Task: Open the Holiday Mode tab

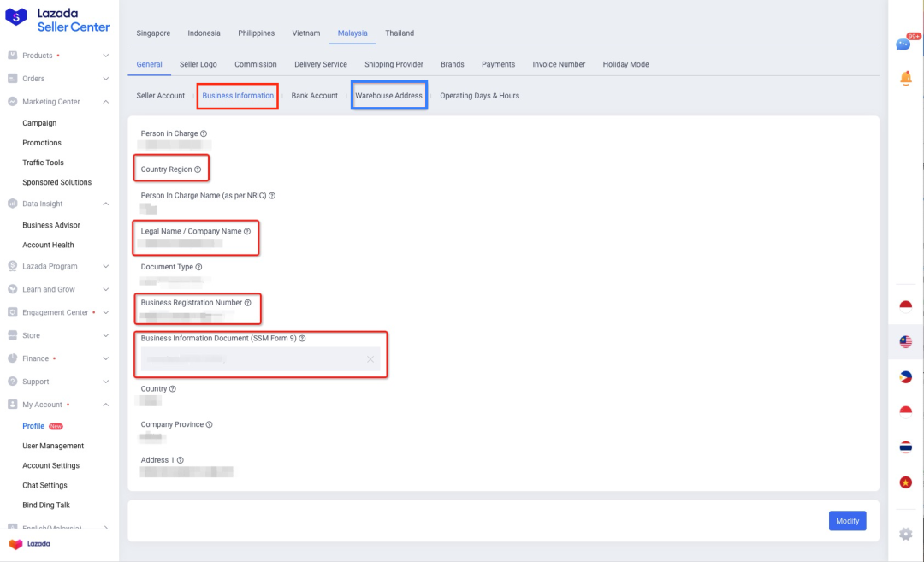Action: click(x=625, y=64)
